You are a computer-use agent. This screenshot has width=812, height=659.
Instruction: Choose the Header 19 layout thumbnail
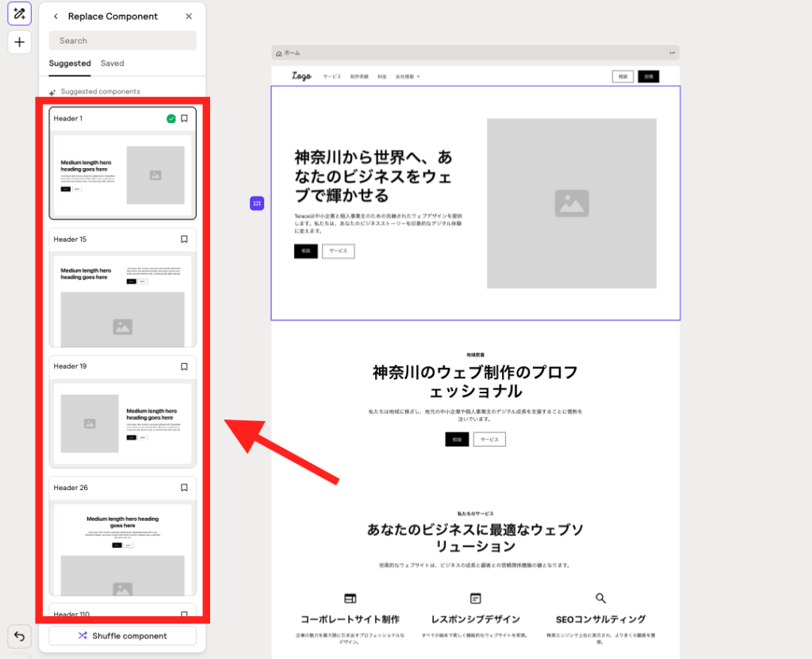pyautogui.click(x=122, y=423)
